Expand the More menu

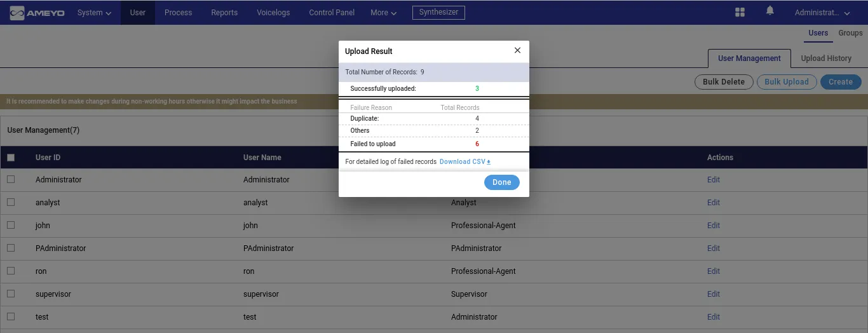pyautogui.click(x=384, y=13)
